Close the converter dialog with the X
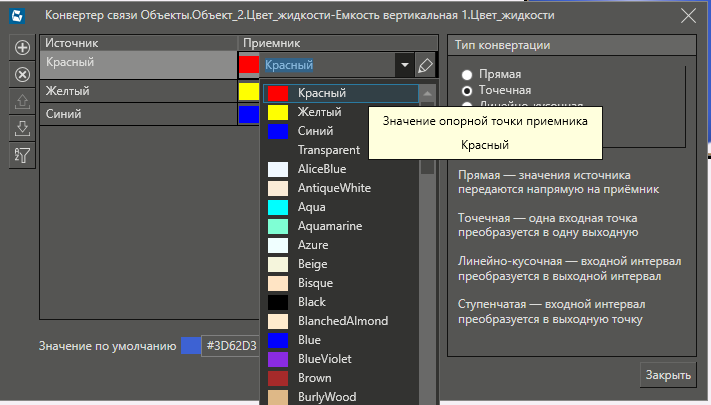 688,16
